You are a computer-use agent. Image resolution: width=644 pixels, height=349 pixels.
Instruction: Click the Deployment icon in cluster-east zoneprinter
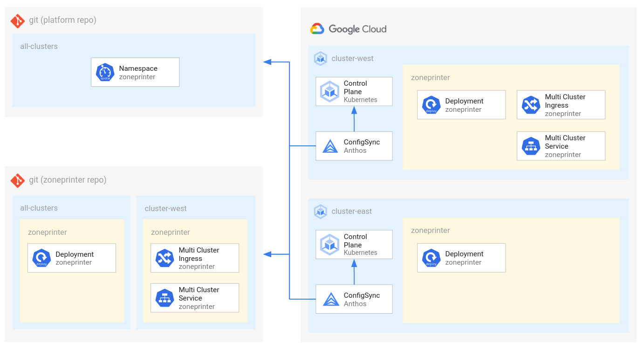432,258
